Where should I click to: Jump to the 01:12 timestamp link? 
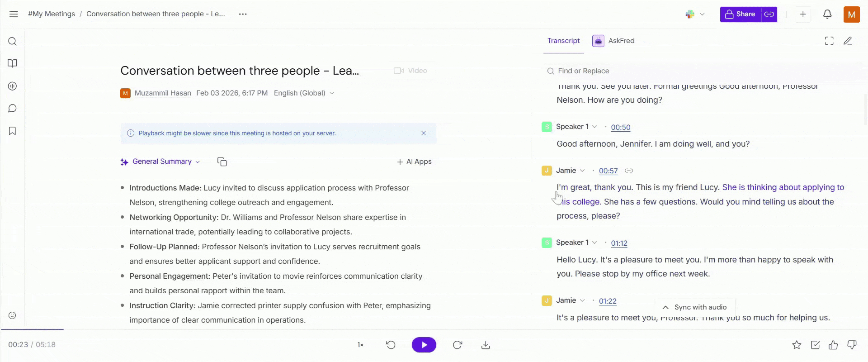(619, 243)
